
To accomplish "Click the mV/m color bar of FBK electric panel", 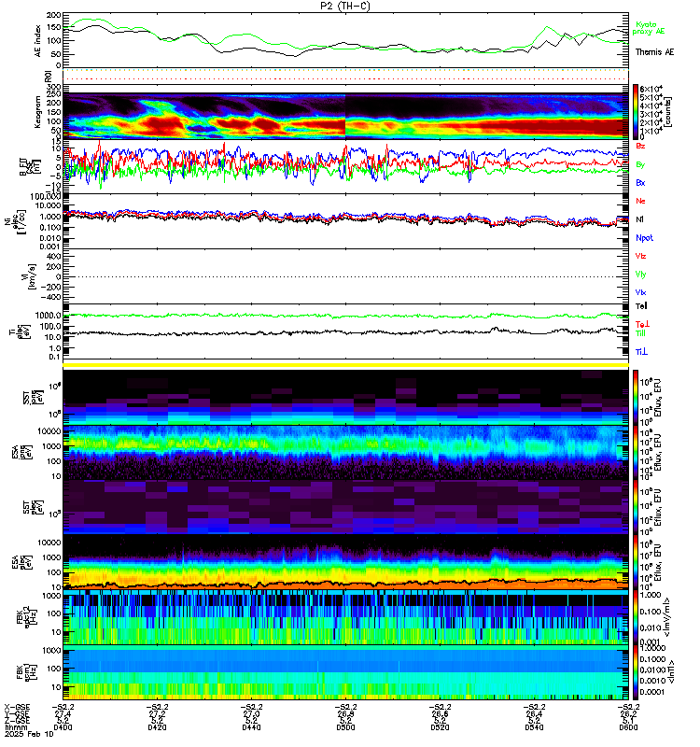I will [636, 617].
